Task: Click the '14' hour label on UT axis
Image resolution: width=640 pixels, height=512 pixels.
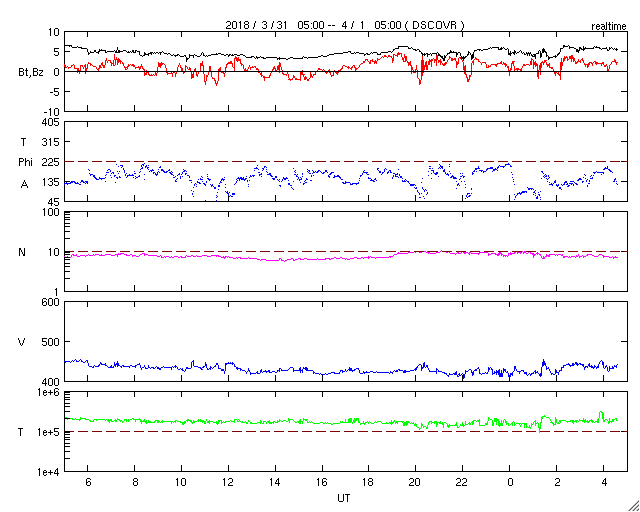Action: pyautogui.click(x=275, y=482)
